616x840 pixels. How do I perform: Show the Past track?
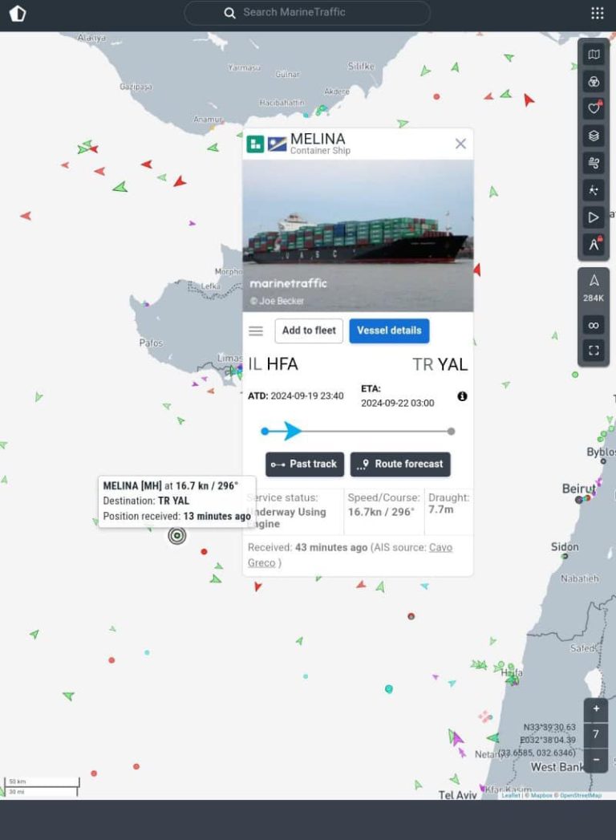304,464
